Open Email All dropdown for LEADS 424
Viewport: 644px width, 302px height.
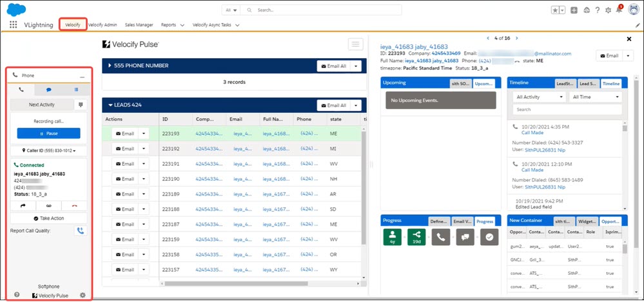(x=356, y=105)
